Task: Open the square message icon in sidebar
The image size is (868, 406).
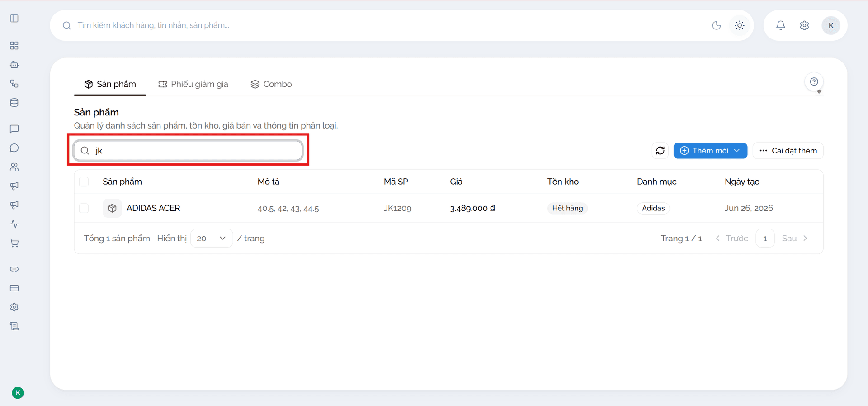Action: (x=14, y=129)
